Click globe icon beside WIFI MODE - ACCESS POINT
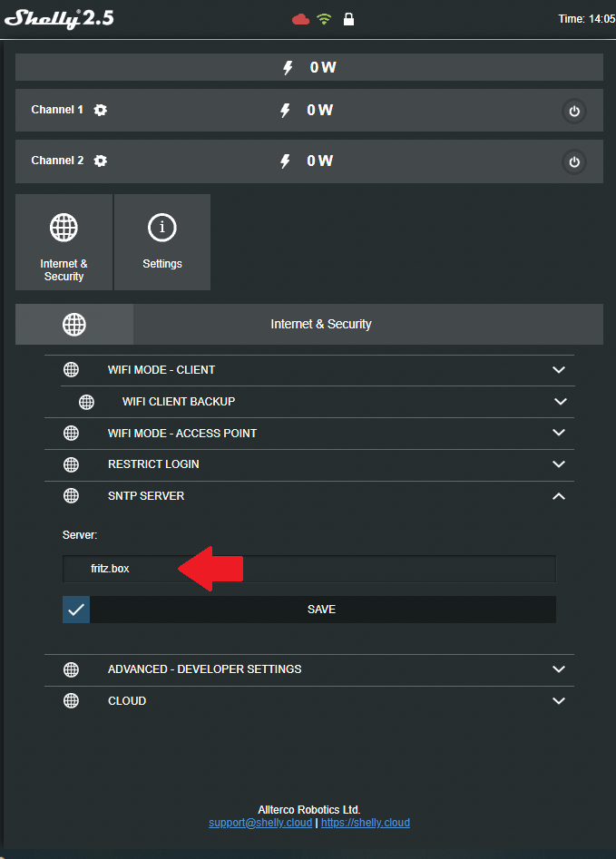Viewport: 616px width, 859px height. click(x=72, y=434)
